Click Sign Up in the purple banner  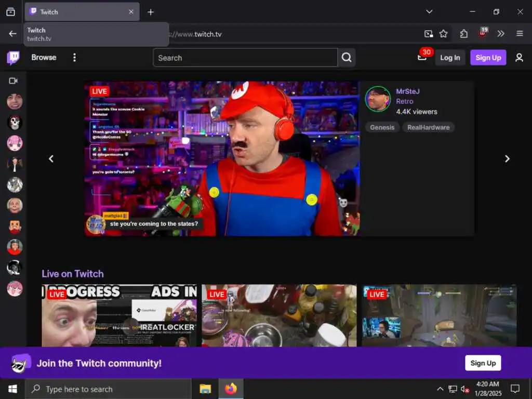pyautogui.click(x=483, y=363)
